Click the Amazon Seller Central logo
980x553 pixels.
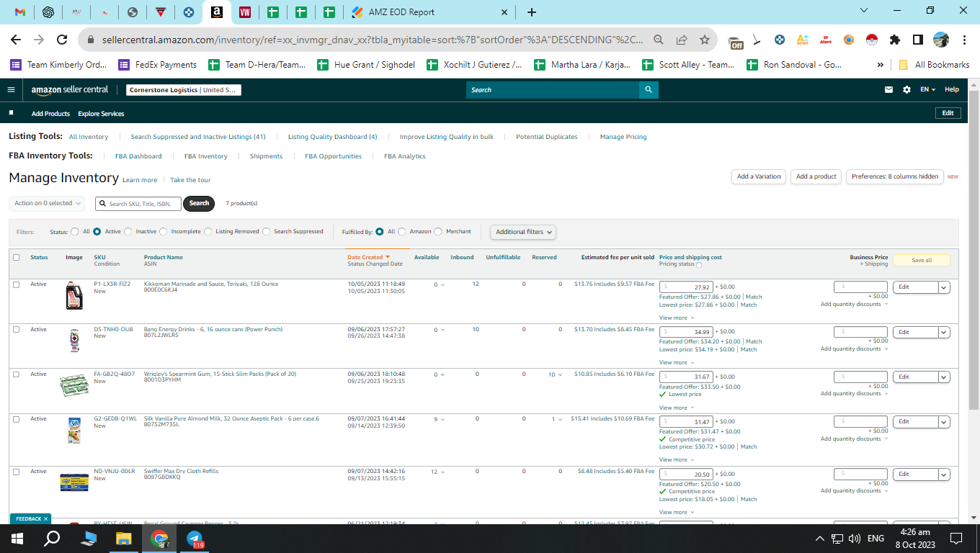tap(70, 90)
